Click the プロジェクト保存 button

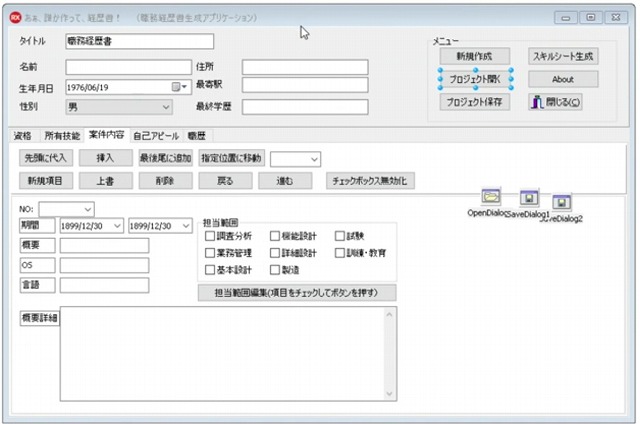click(x=475, y=102)
